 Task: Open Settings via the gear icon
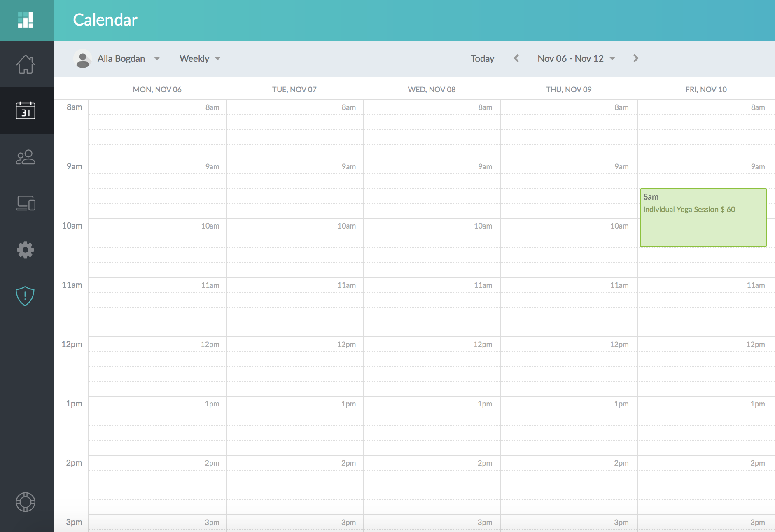tap(26, 250)
